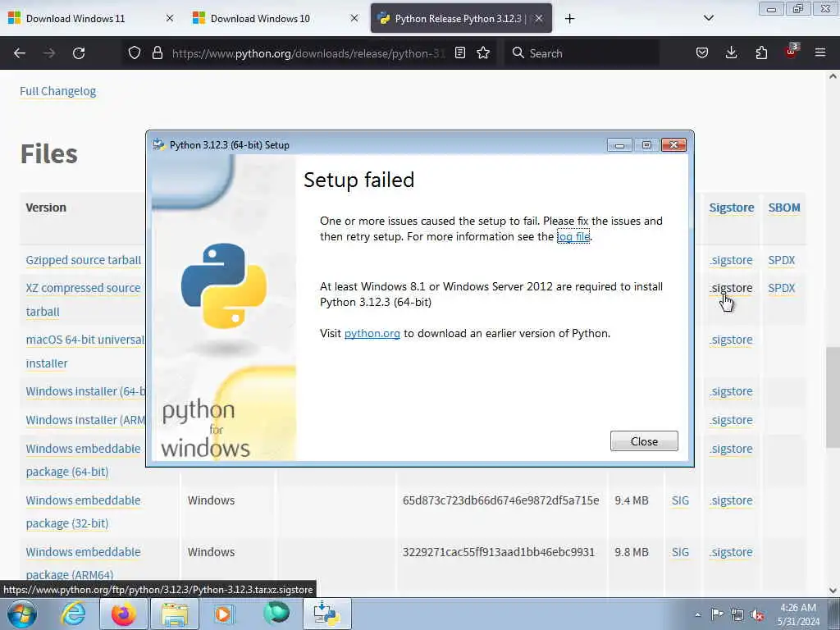The image size is (840, 630).
Task: Click the red uBlock extension icon
Action: [792, 52]
